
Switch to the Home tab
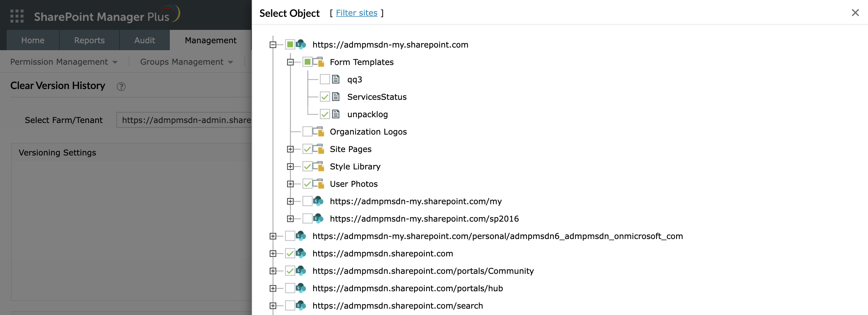(33, 40)
